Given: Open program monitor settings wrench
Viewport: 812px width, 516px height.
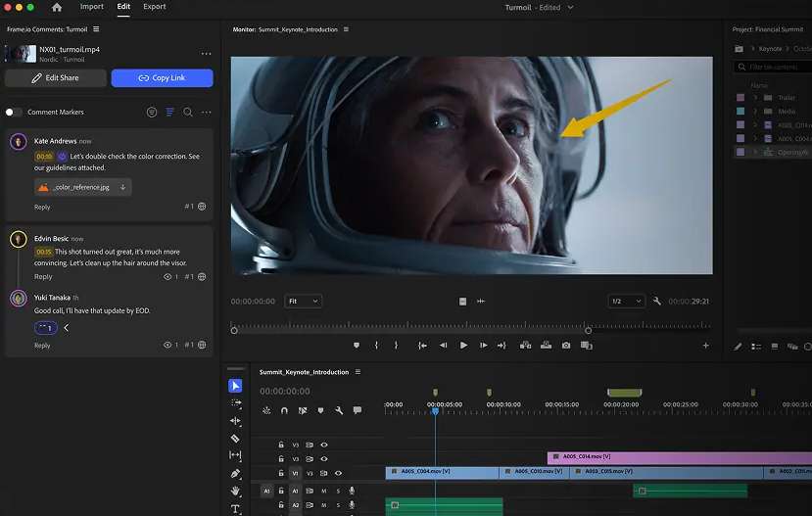Looking at the screenshot, I should click(657, 301).
